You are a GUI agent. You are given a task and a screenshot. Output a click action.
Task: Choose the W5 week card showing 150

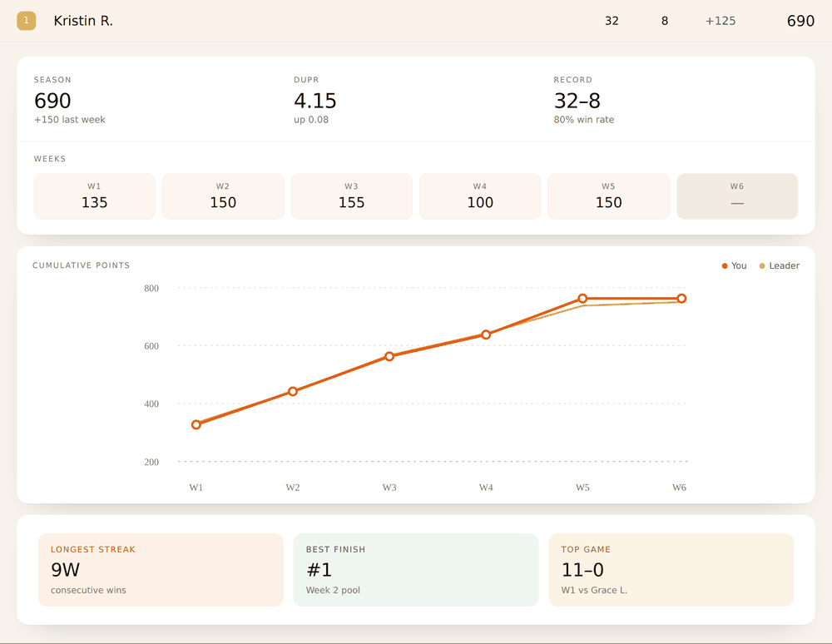click(609, 196)
